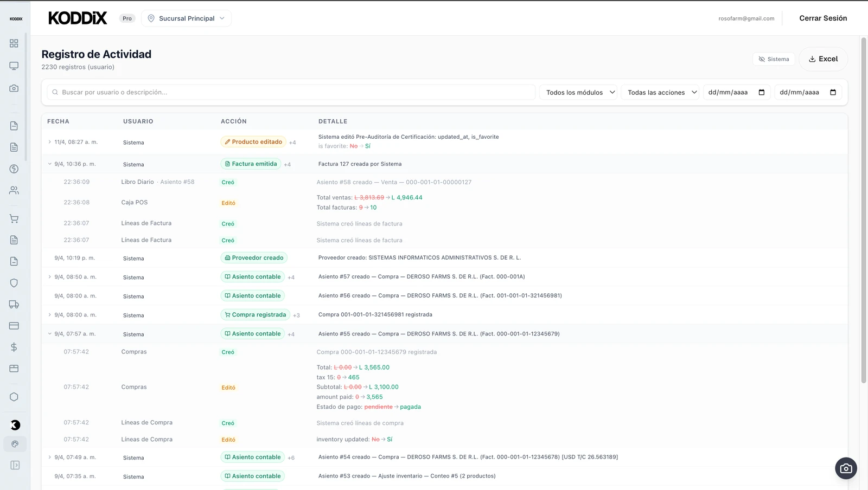
Task: Export records with the Excel button
Action: [x=823, y=59]
